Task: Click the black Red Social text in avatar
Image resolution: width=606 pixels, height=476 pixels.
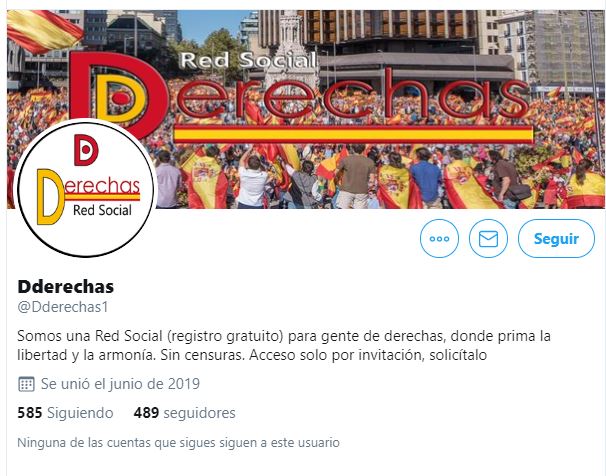Action: [x=102, y=210]
